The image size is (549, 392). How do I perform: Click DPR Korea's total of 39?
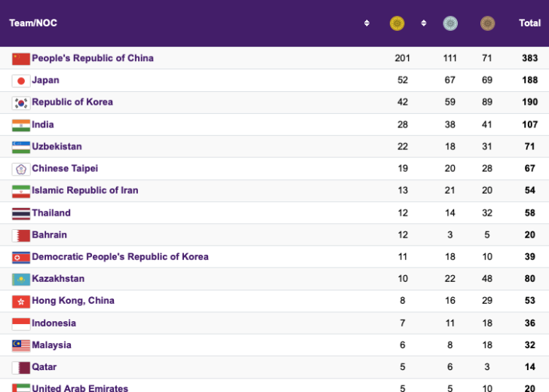pyautogui.click(x=529, y=257)
